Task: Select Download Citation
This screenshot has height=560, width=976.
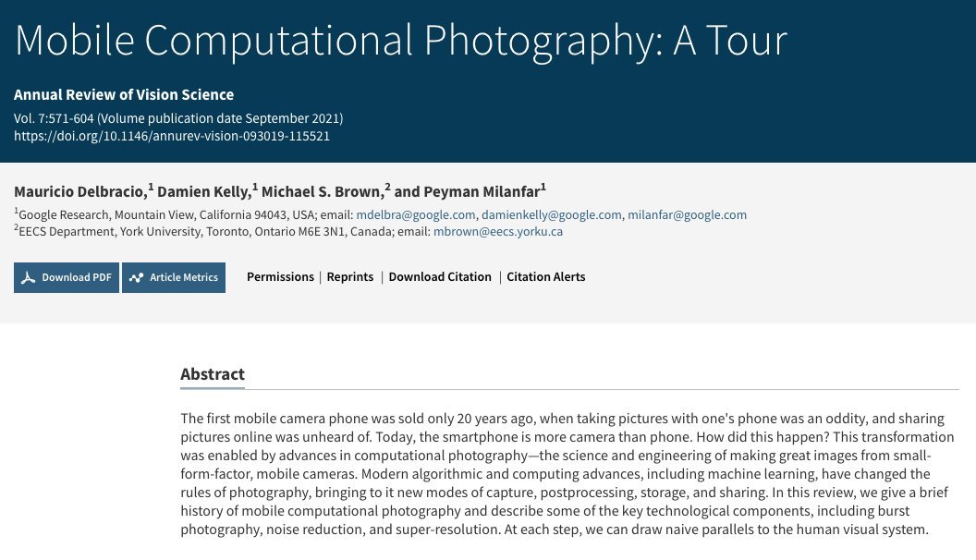Action: point(440,277)
